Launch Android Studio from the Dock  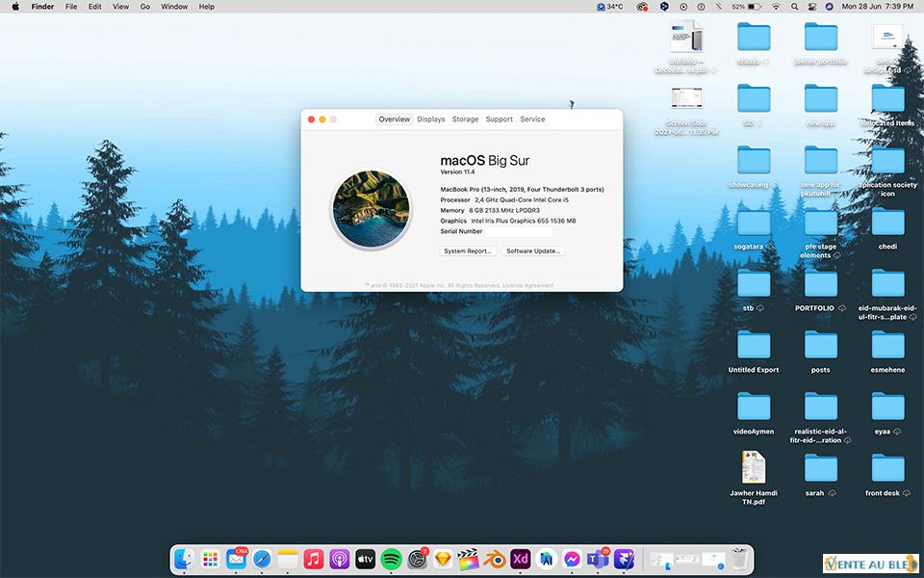click(547, 559)
